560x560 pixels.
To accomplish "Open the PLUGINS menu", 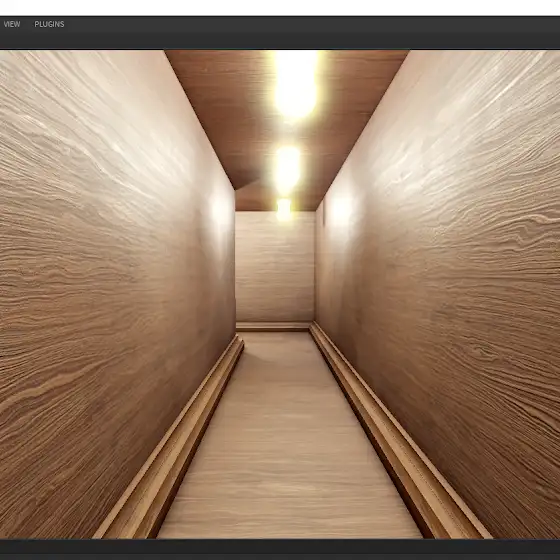I will click(49, 24).
